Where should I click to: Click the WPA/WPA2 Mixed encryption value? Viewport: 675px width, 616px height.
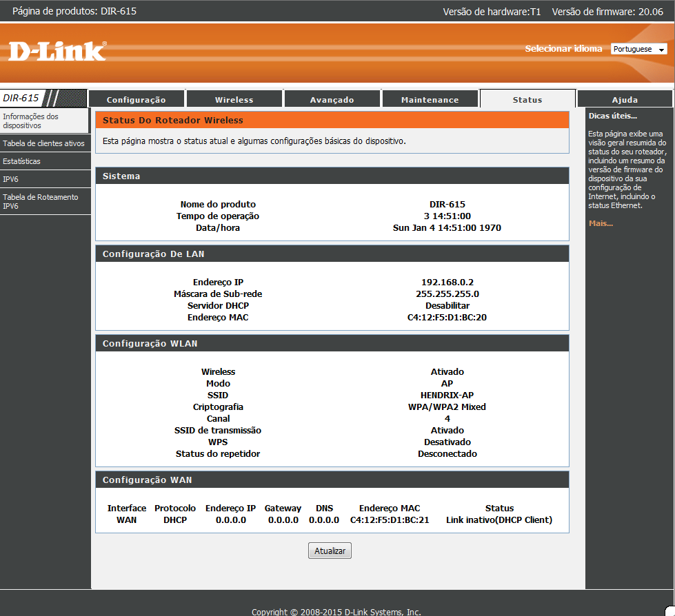click(x=447, y=407)
